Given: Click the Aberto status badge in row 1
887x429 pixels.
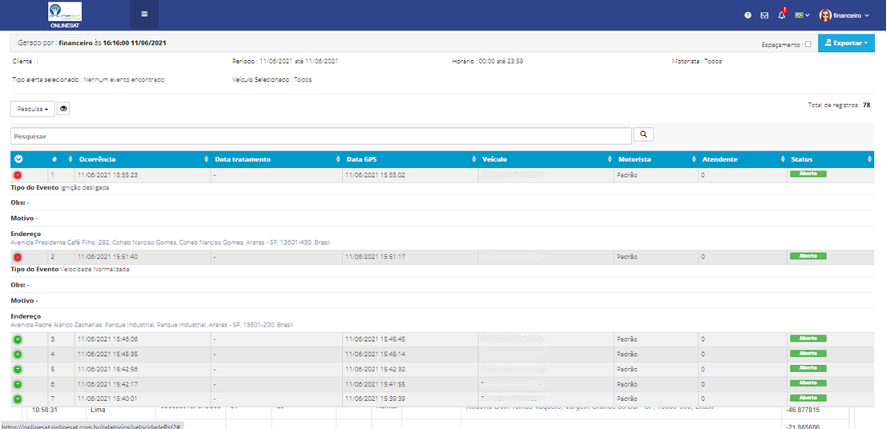Looking at the screenshot, I should 808,174.
